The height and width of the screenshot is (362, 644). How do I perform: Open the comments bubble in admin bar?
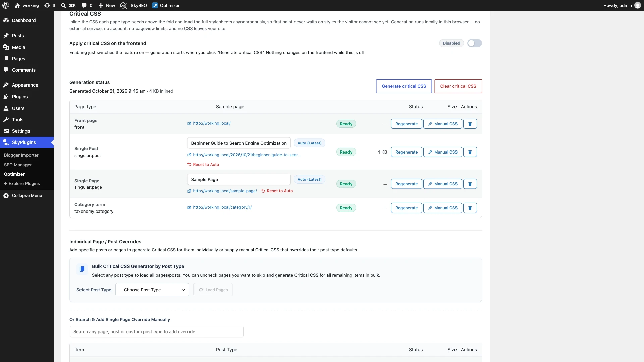(87, 5)
